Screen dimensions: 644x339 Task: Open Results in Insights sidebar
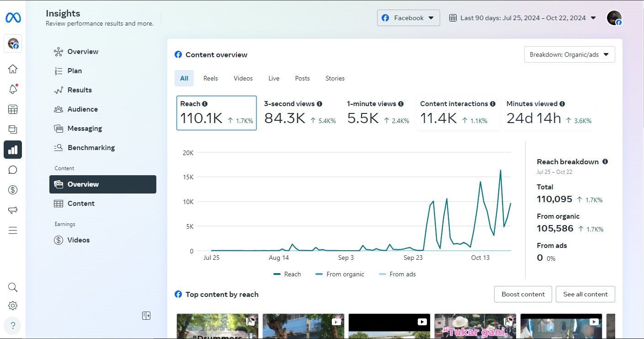pyautogui.click(x=103, y=90)
